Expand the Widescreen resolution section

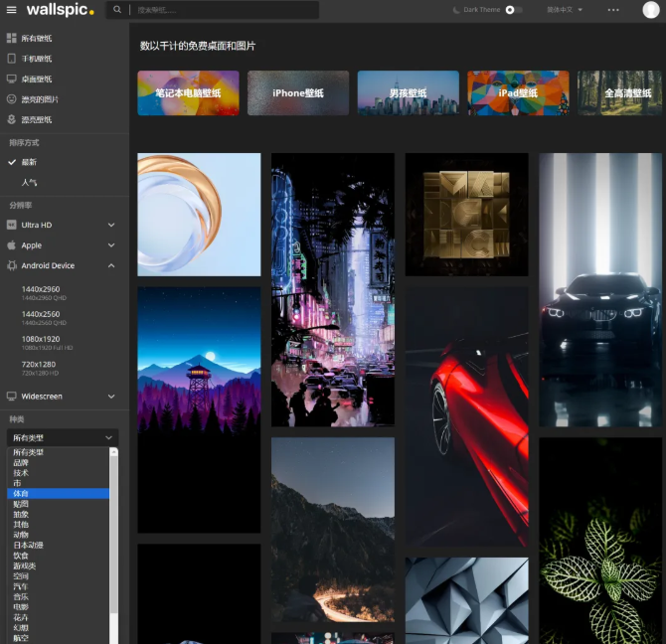pyautogui.click(x=62, y=397)
